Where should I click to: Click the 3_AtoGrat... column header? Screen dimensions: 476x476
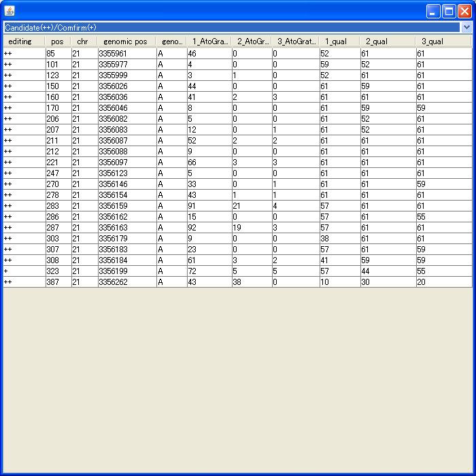pyautogui.click(x=295, y=41)
